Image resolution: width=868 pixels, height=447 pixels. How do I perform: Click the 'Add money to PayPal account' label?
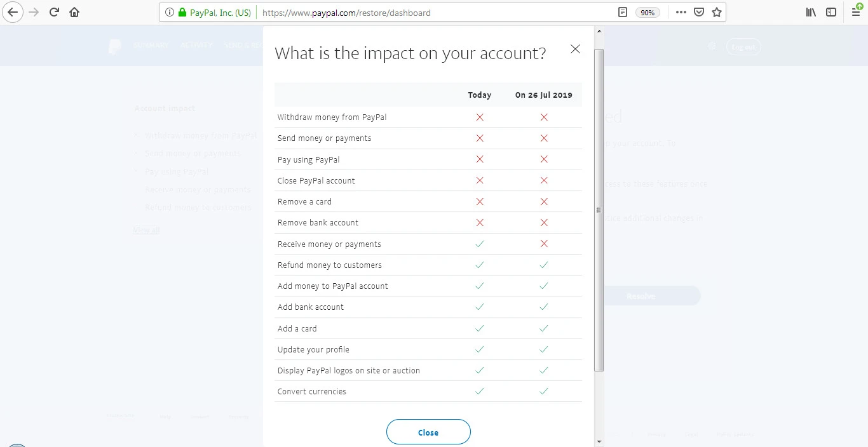tap(333, 286)
